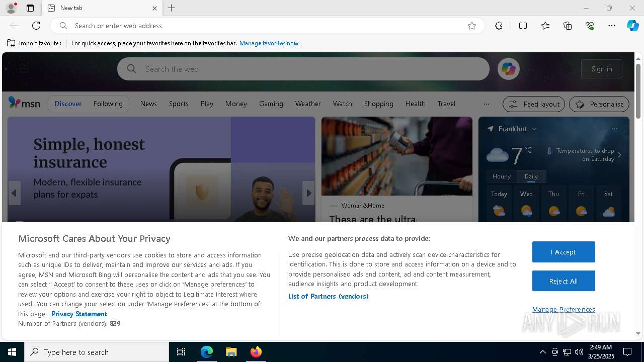
Task: Open the Travel category
Action: tap(446, 104)
